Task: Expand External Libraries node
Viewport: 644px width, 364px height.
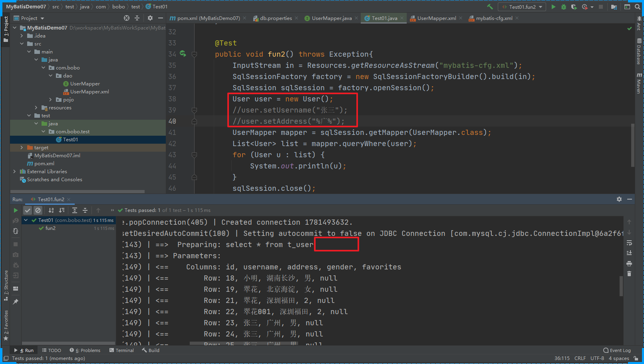Action: point(15,172)
